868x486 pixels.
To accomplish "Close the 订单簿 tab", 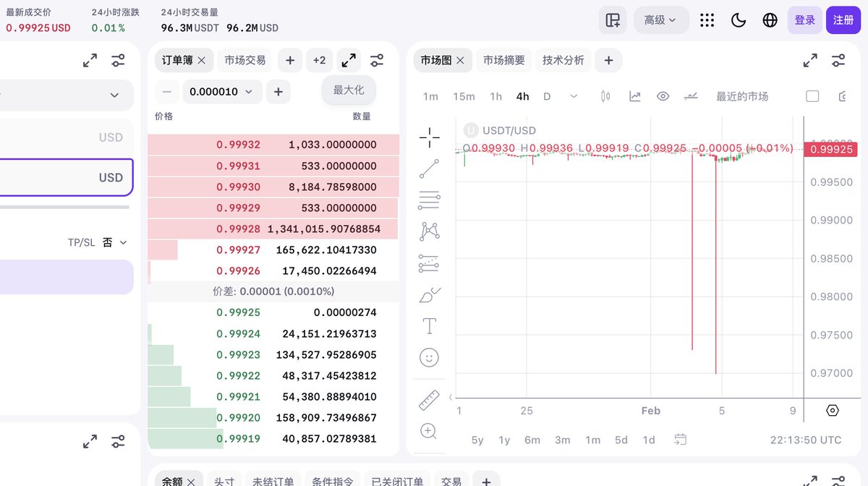I will [202, 61].
